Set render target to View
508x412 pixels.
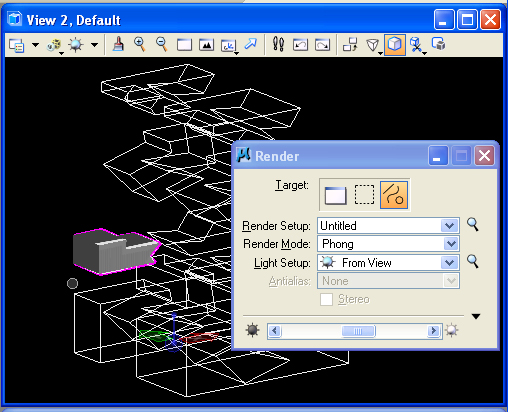pos(335,195)
